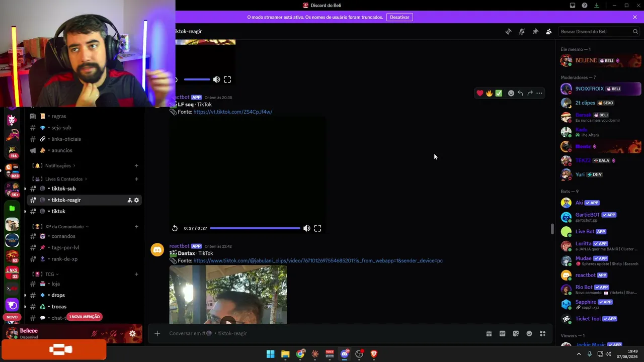Expand the Notificações category
Viewport: 644px width, 362px height.
click(58, 165)
